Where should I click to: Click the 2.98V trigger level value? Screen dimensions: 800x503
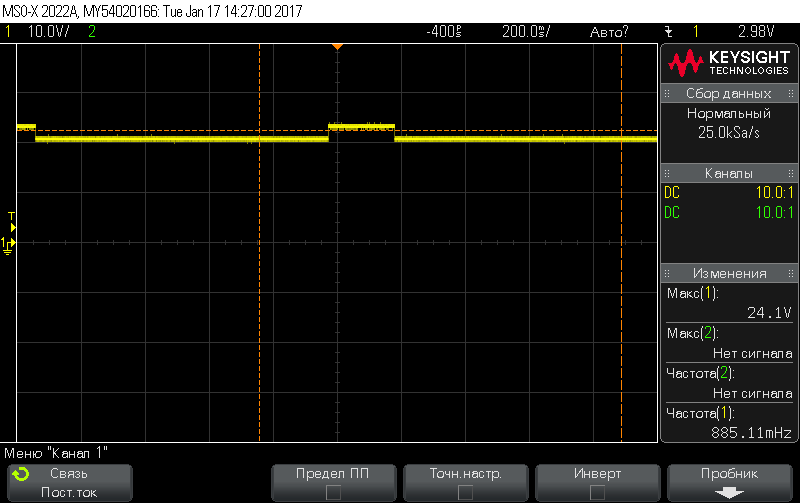756,32
